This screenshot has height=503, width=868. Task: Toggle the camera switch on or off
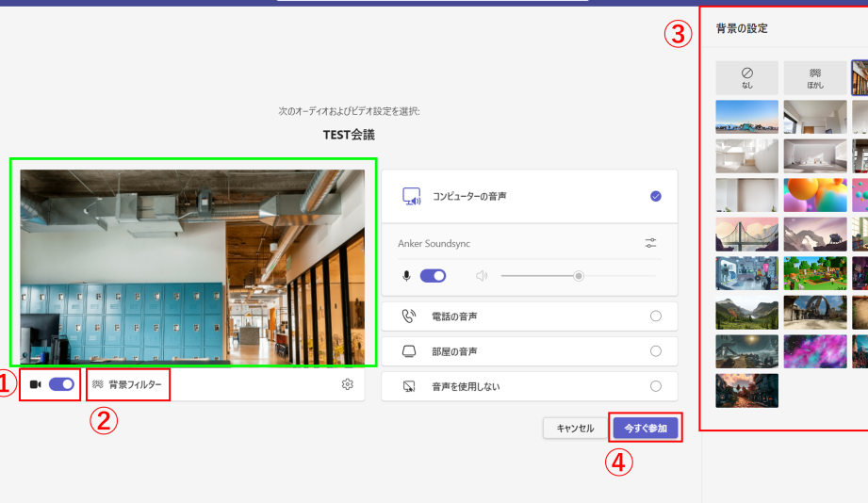point(61,384)
